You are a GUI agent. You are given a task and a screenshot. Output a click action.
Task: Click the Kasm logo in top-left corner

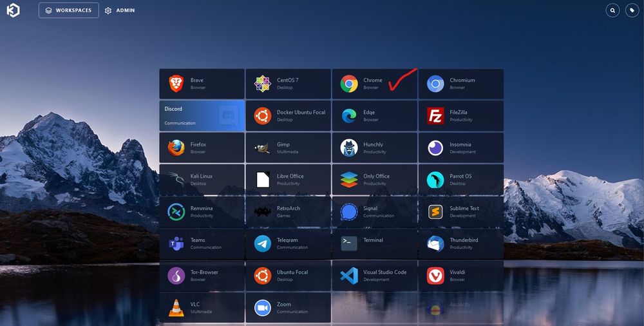click(13, 10)
